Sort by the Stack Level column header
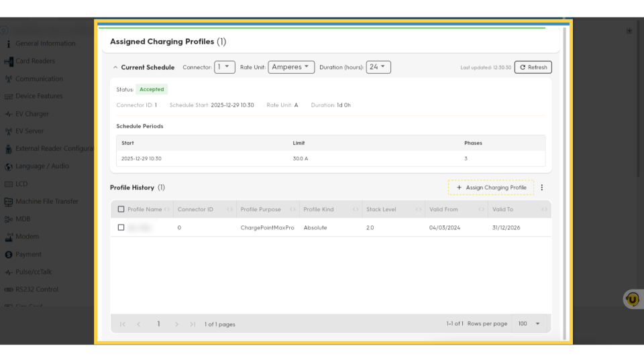Image resolution: width=644 pixels, height=362 pixels. coord(380,210)
